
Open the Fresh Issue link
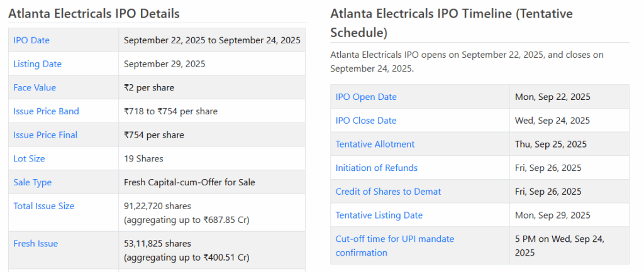[35, 243]
